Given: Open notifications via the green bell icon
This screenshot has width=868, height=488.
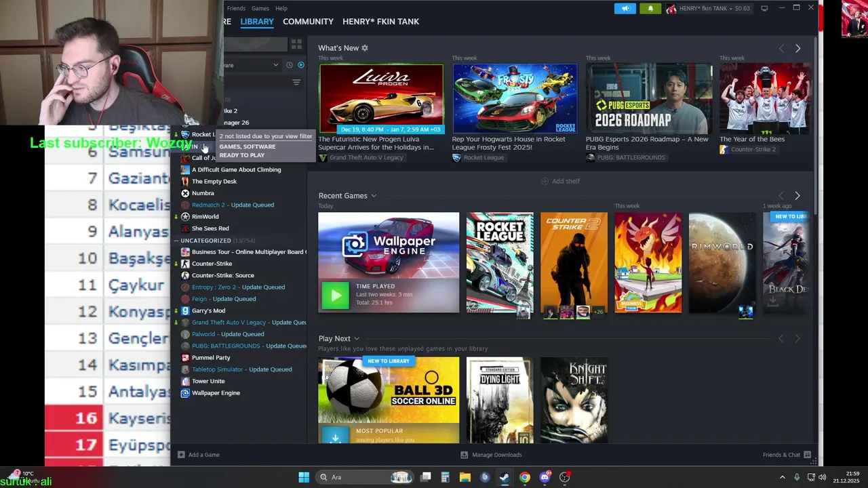Looking at the screenshot, I should [650, 8].
